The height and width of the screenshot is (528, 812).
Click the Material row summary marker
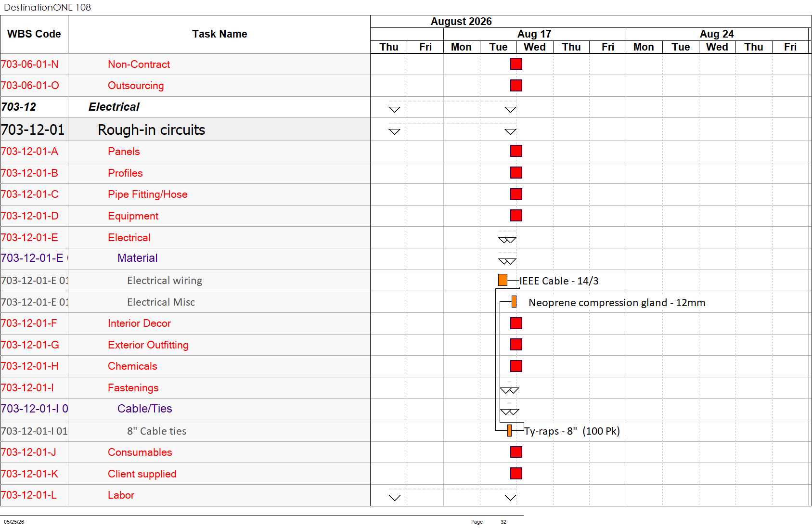point(507,262)
